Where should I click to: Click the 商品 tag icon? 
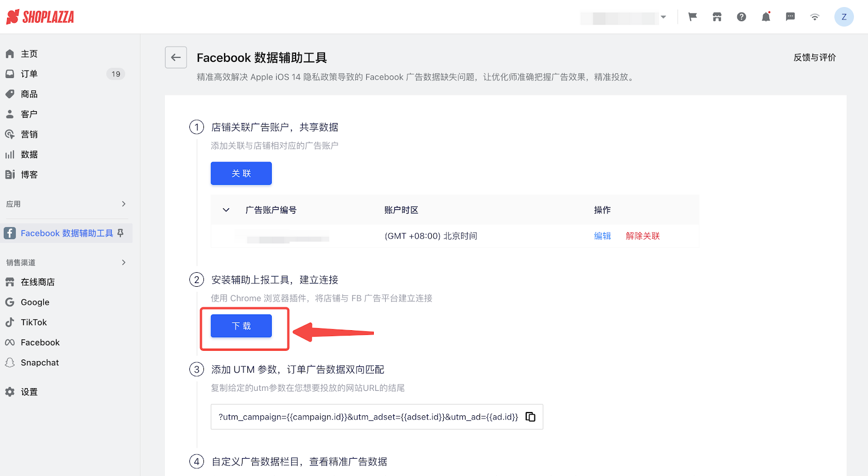10,94
